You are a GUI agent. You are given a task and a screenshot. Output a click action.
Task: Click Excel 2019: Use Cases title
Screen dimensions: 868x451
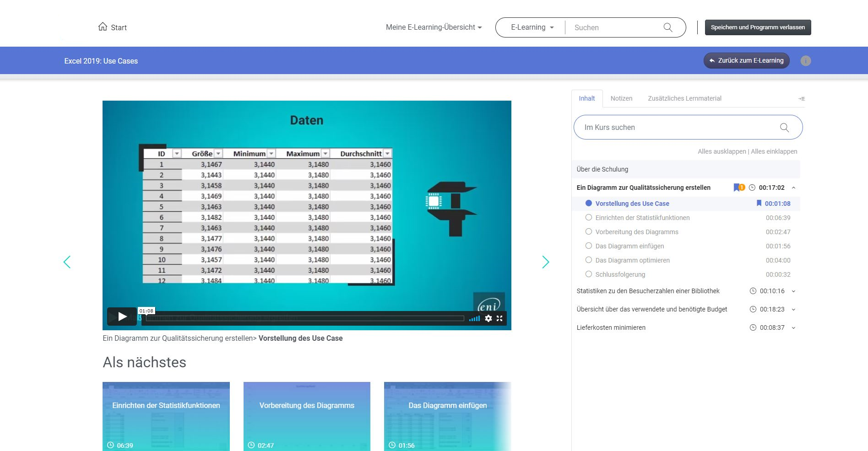click(x=101, y=61)
